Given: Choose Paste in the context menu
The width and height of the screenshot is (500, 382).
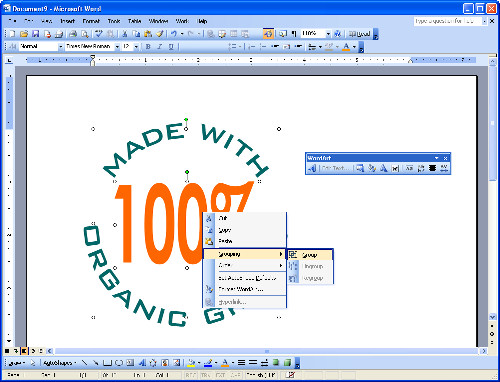Looking at the screenshot, I should coord(245,241).
